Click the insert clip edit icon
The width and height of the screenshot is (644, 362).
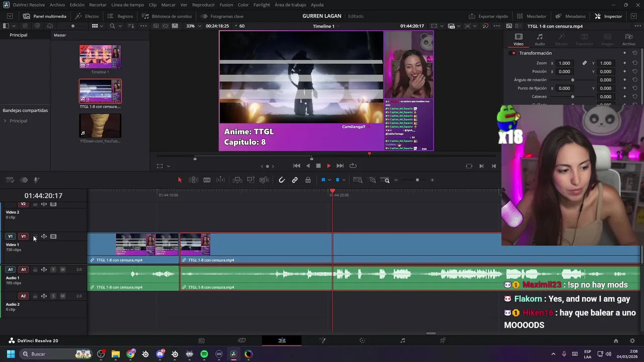click(237, 180)
